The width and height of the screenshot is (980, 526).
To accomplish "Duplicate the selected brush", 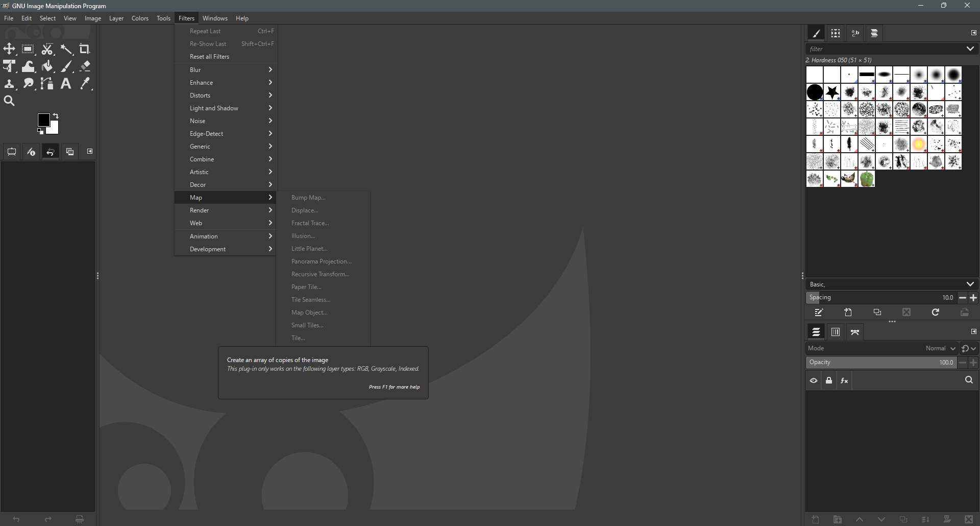I will point(877,313).
